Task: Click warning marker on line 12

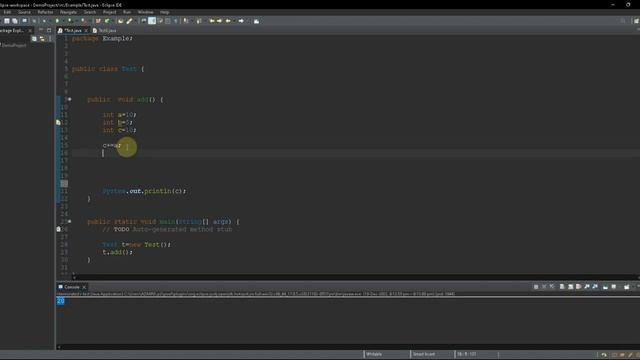Action: point(58,122)
